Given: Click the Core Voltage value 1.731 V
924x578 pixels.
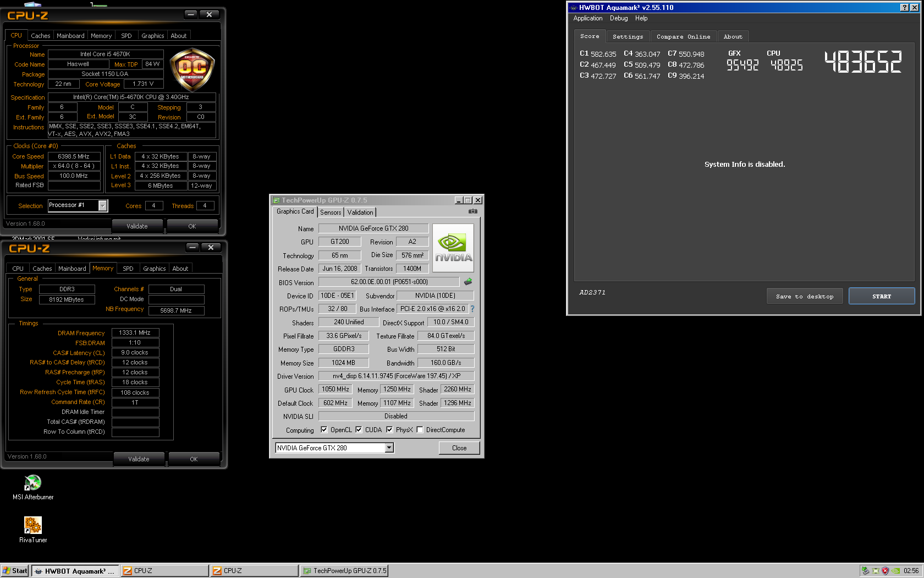Looking at the screenshot, I should (x=143, y=84).
